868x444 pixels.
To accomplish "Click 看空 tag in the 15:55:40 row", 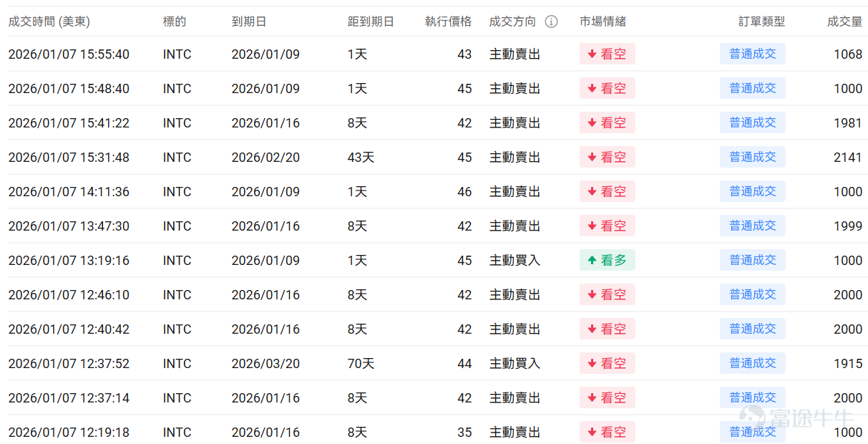I will coord(608,54).
